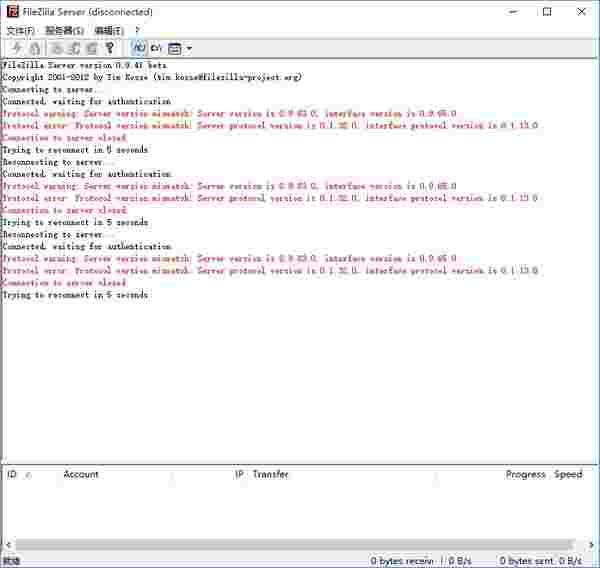Click the horizontal scrollbar left arrow
The height and width of the screenshot is (568, 600).
pyautogui.click(x=7, y=545)
